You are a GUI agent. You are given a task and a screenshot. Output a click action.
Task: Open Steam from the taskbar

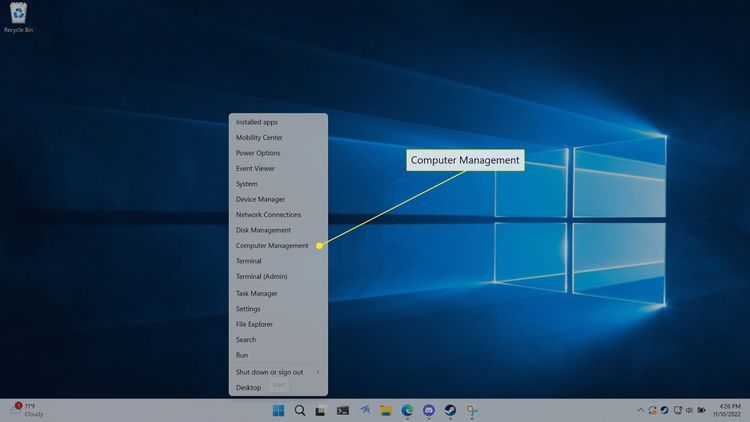450,410
